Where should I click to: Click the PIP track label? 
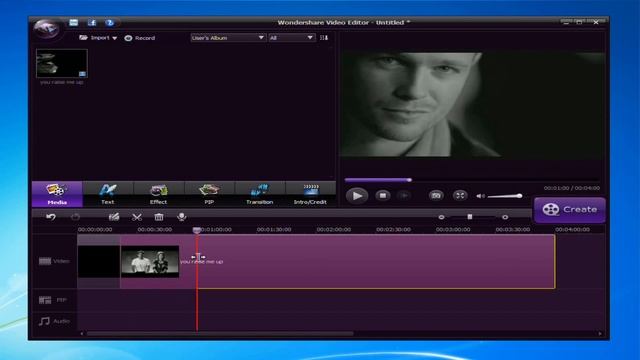[x=53, y=300]
